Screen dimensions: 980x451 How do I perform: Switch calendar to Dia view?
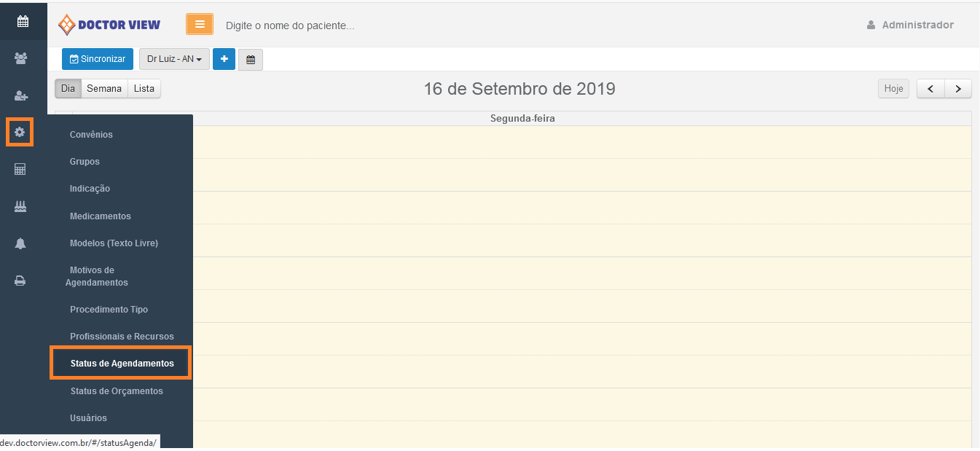tap(68, 88)
